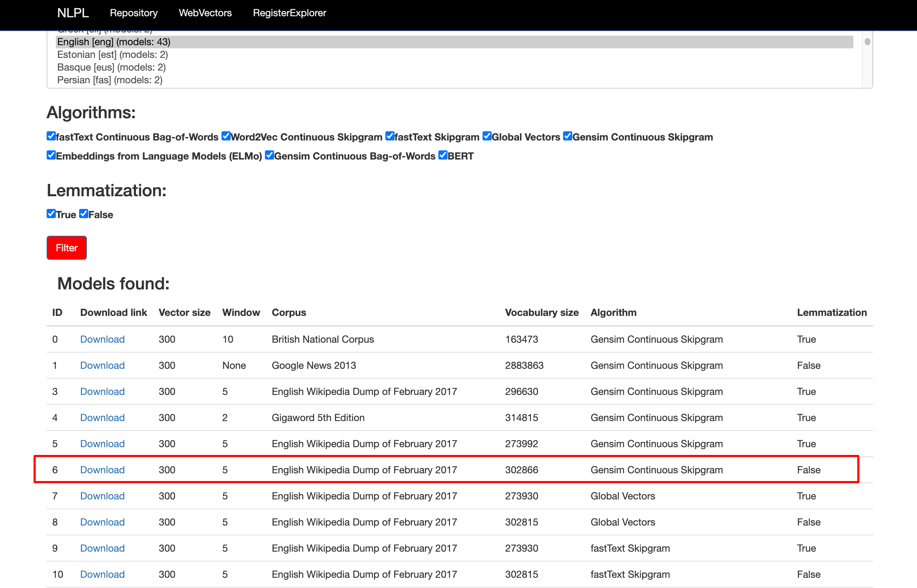The image size is (917, 588).
Task: Click the NLPL brand logo
Action: click(x=73, y=13)
